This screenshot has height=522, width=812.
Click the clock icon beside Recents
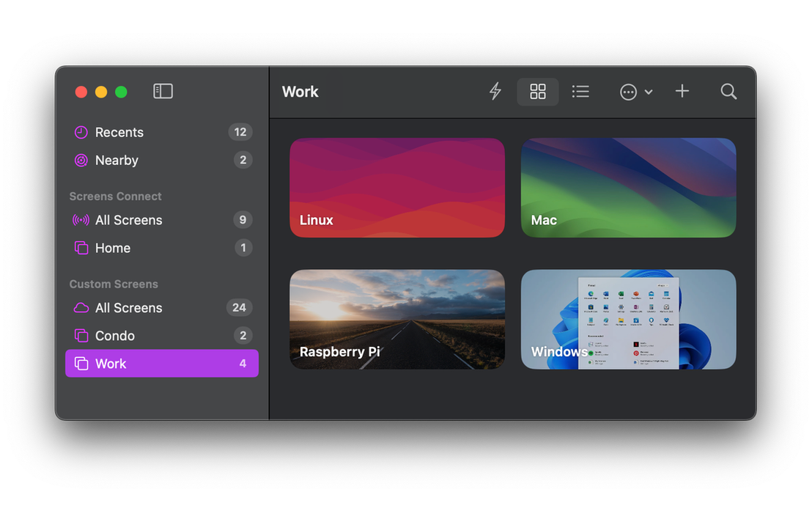(x=81, y=132)
